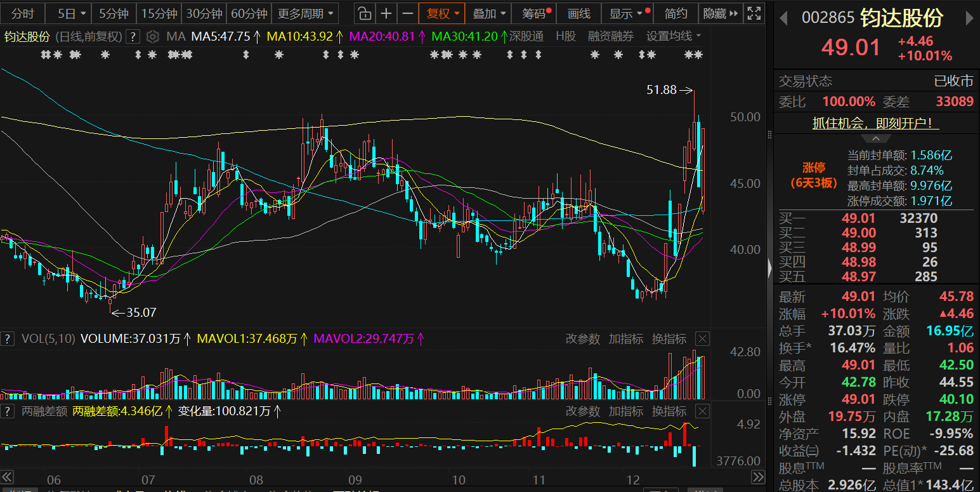This screenshot has width=980, height=492.
Task: Open MA settings gear icon
Action: tap(152, 36)
